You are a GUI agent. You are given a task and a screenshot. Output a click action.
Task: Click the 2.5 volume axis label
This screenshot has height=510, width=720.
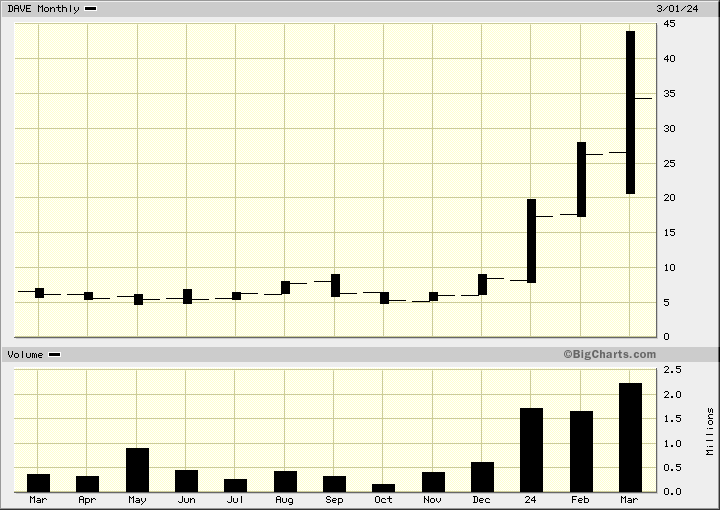(673, 370)
